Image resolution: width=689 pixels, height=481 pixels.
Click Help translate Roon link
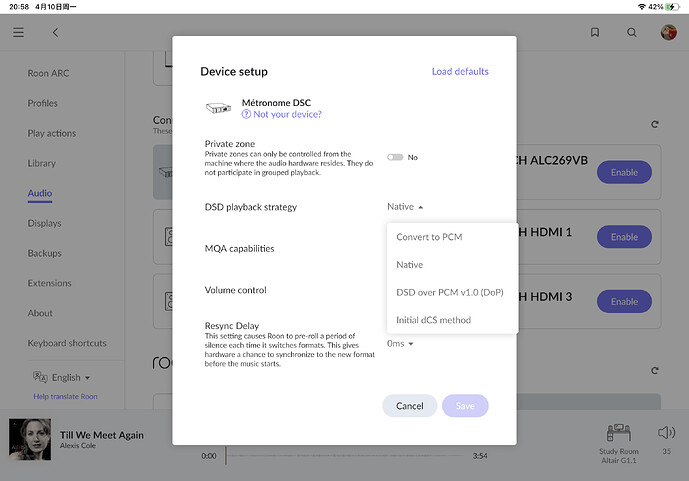click(x=65, y=396)
